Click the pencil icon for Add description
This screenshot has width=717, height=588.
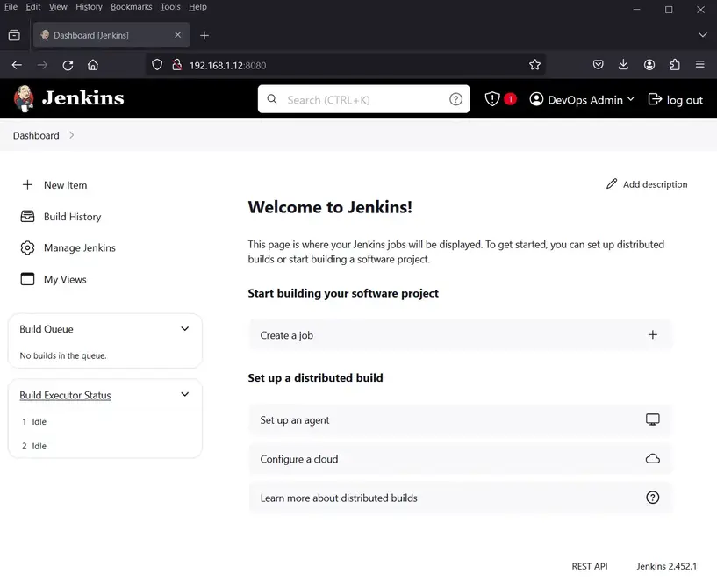(612, 184)
